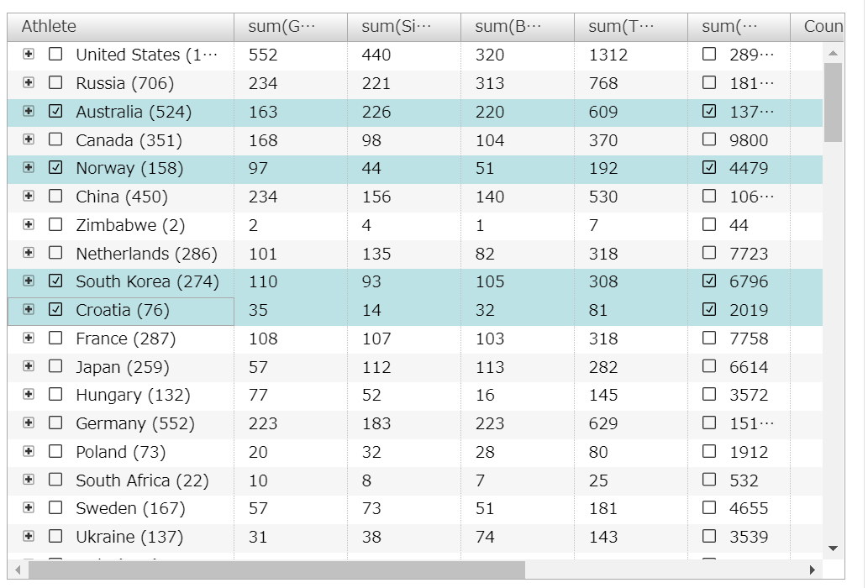Expand the Hungary row
This screenshot has height=588, width=868.
coord(29,394)
